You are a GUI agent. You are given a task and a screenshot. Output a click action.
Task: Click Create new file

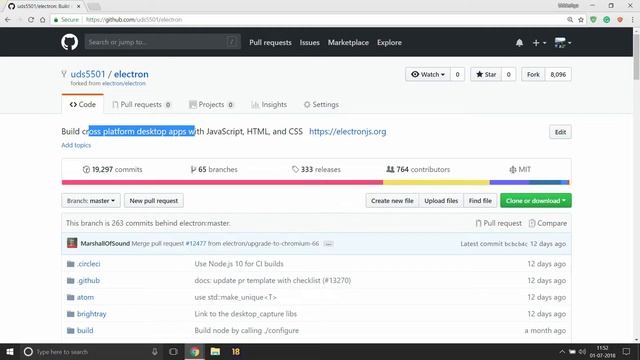click(x=392, y=201)
